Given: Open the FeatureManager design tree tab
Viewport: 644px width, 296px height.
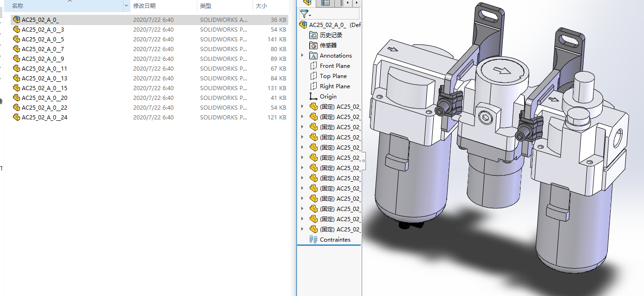Looking at the screenshot, I should click(306, 3).
